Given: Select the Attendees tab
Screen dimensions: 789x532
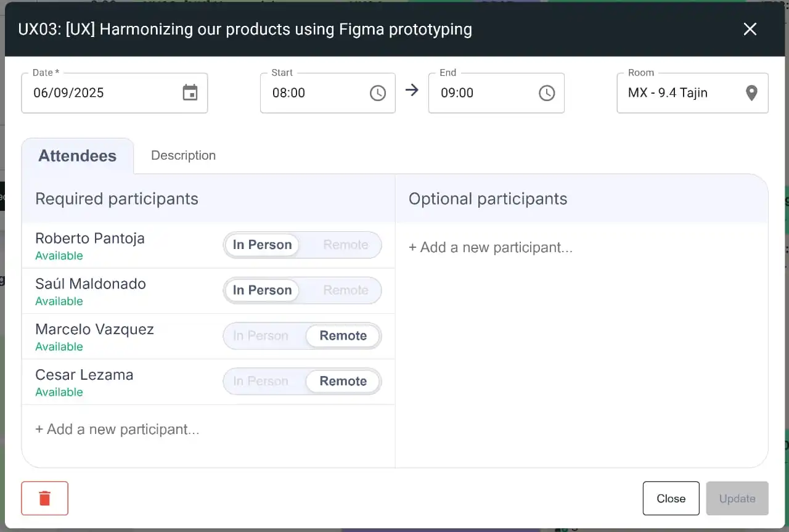Looking at the screenshot, I should 77,156.
